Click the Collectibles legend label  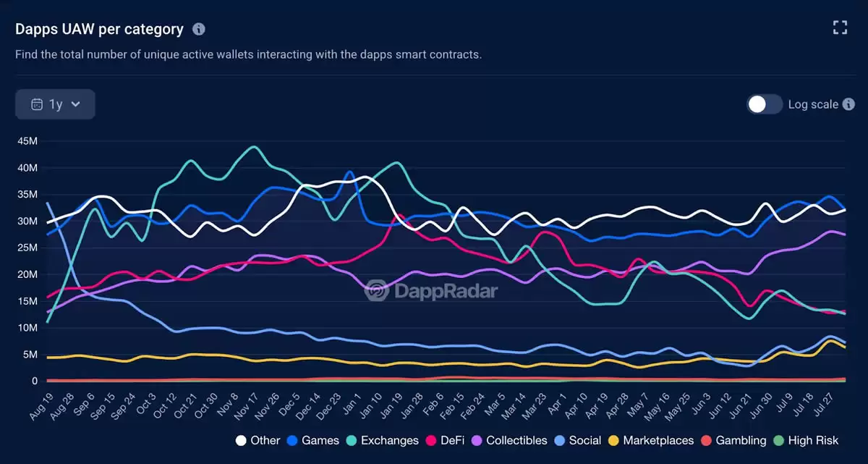(516, 440)
